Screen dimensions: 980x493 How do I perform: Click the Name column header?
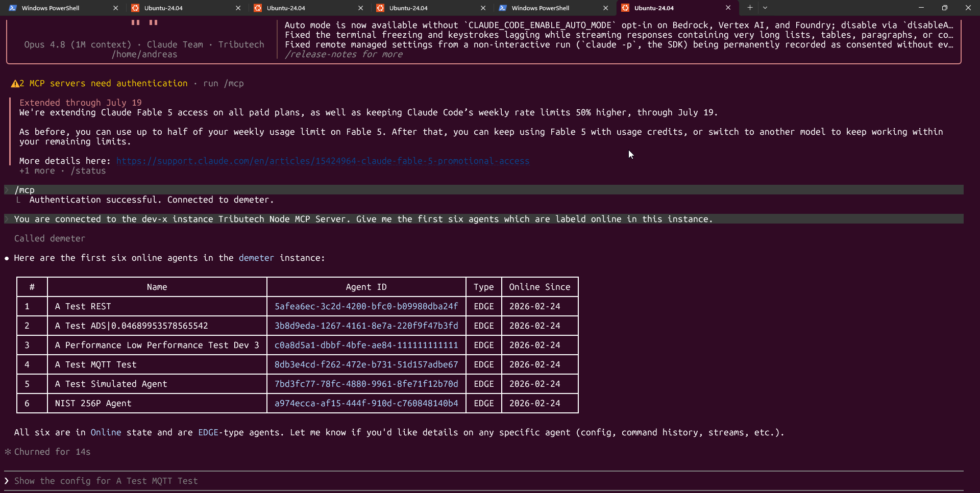(157, 287)
